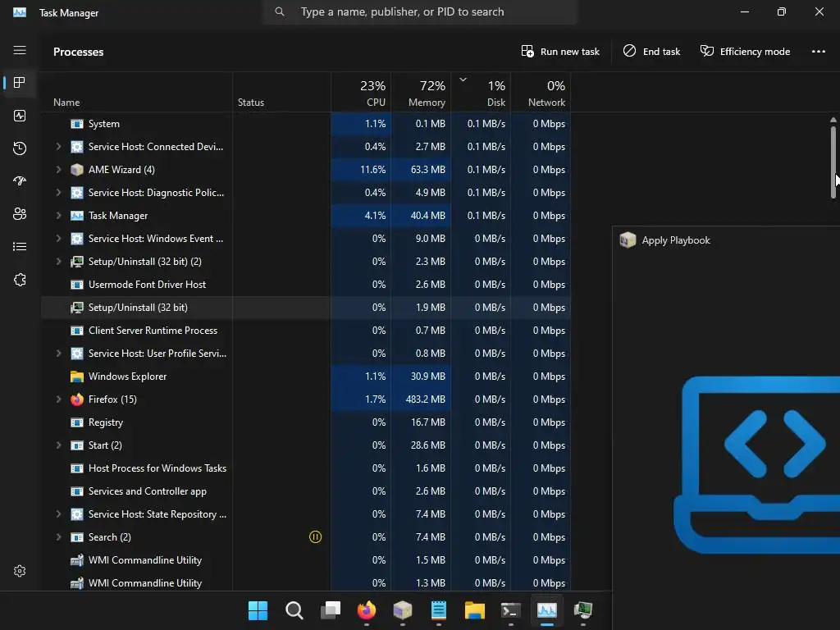Click the Setup/Uninstall taskbar icon
840x630 pixels.
click(583, 610)
